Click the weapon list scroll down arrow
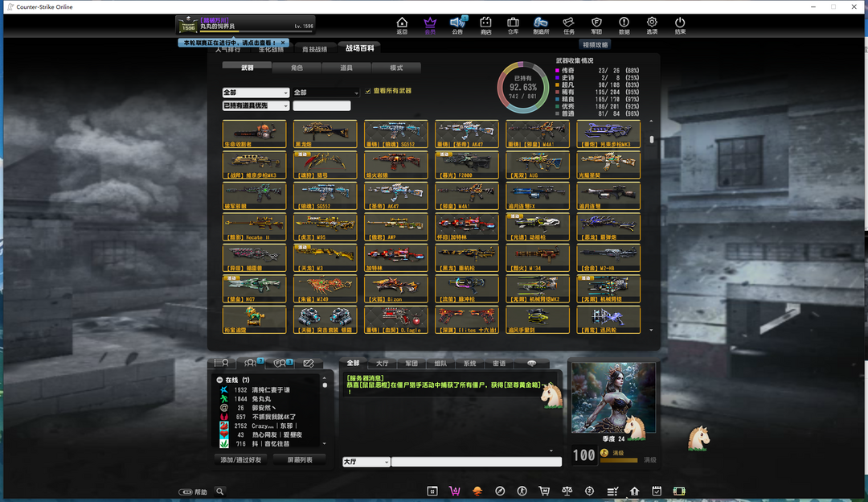The height and width of the screenshot is (502, 868). tap(651, 330)
